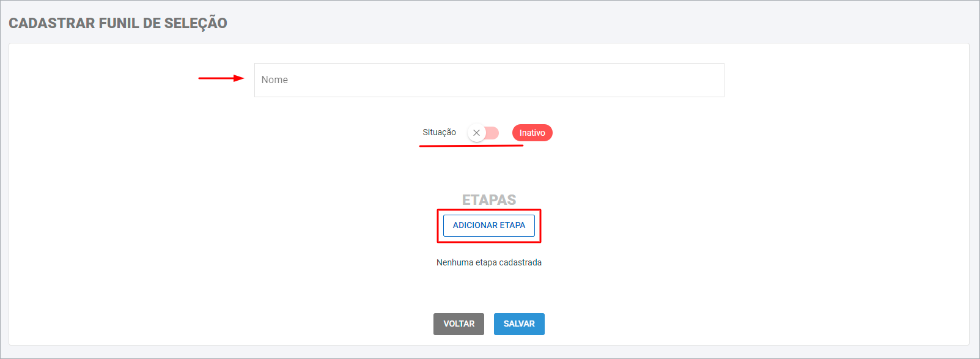Viewport: 980px width, 359px height.
Task: Go back using the VOLTAR button
Action: pyautogui.click(x=459, y=324)
